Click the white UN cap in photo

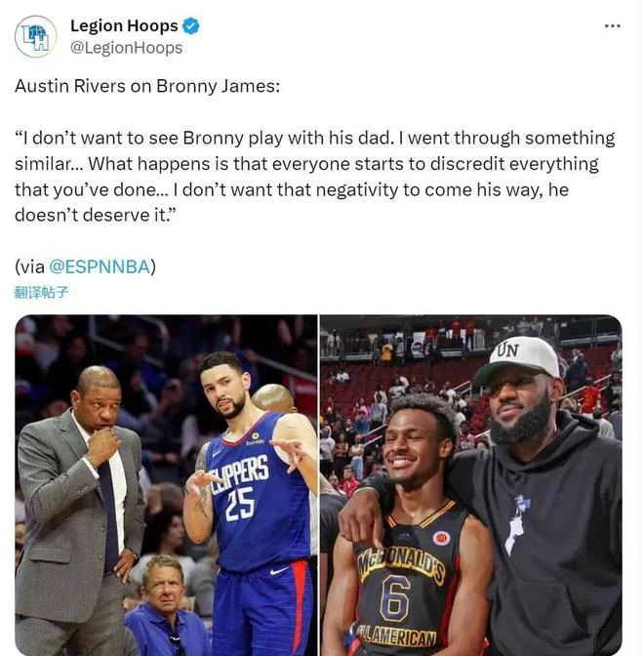coord(518,359)
